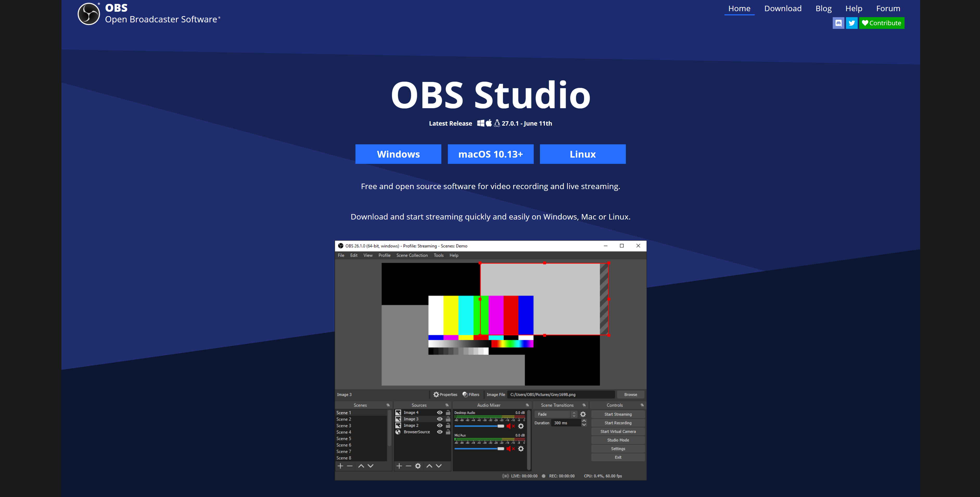Click the live broadcast status icon
This screenshot has height=497, width=980.
point(505,476)
